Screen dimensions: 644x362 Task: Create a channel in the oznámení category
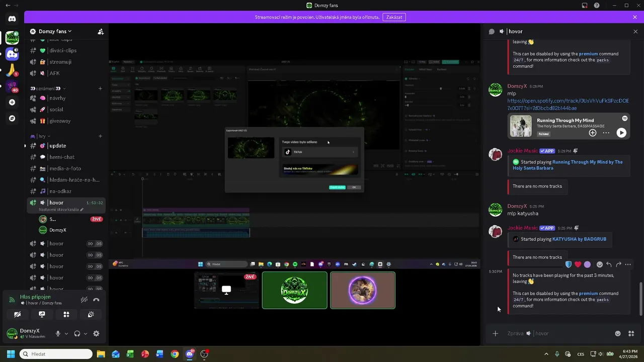[100, 88]
